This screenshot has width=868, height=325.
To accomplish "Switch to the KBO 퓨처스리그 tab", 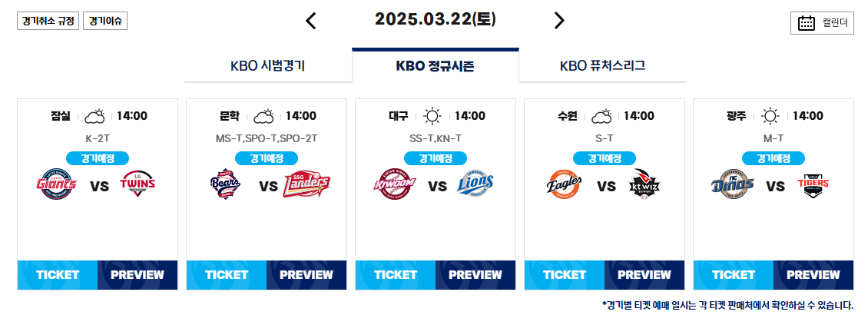I will coord(602,66).
